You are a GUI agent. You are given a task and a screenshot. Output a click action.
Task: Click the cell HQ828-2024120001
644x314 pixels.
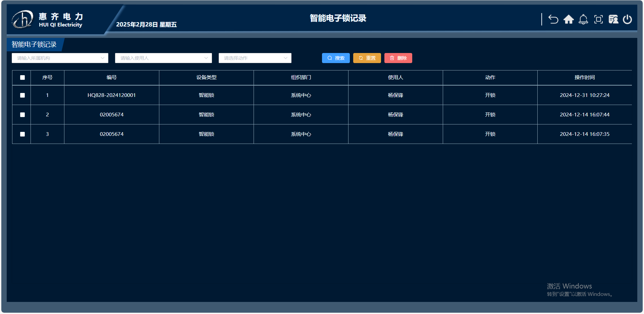112,95
